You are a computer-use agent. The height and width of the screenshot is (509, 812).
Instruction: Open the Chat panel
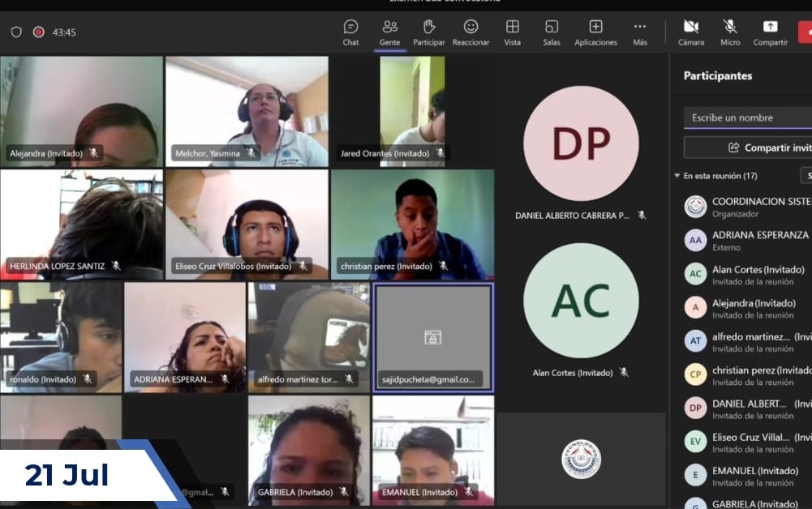coord(350,32)
